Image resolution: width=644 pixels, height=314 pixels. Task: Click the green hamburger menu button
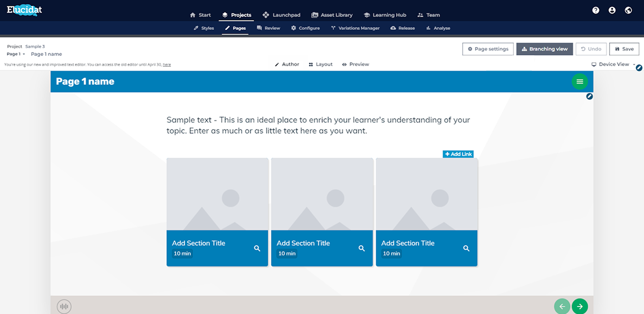click(x=579, y=81)
